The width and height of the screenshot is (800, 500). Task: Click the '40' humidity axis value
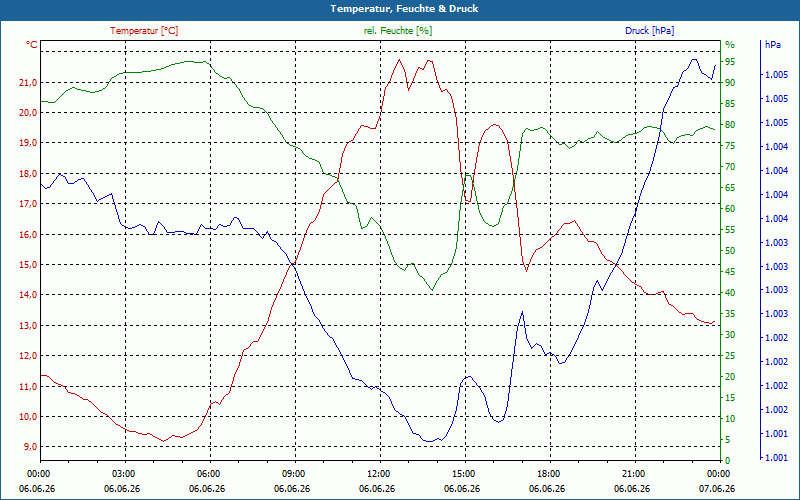730,293
